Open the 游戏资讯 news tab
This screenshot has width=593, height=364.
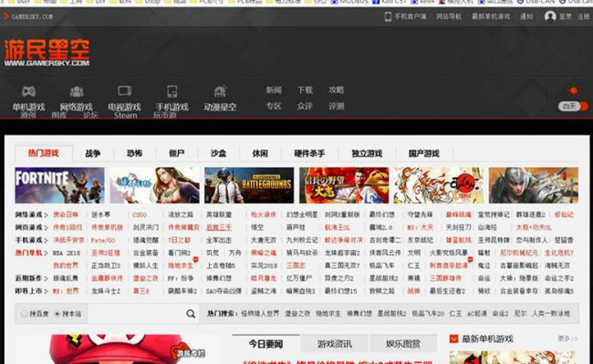click(334, 344)
